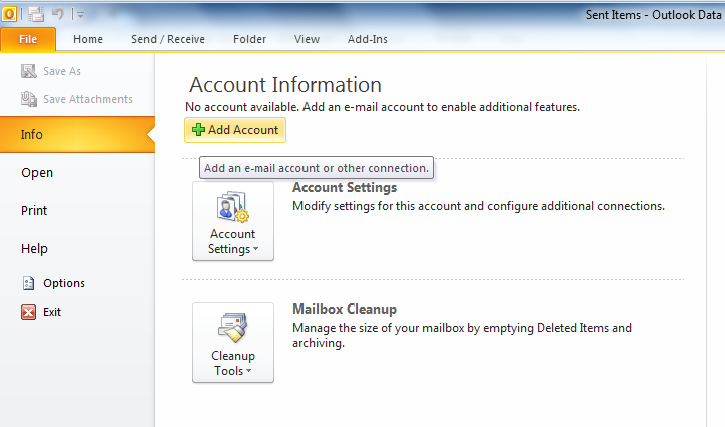Click the Cleanup Tools broom icon
This screenshot has width=725, height=427.
pos(233,328)
